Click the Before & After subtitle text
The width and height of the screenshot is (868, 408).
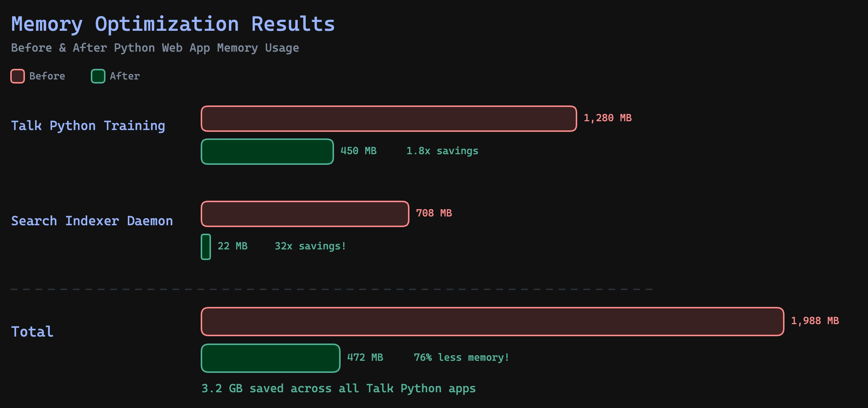pos(155,48)
